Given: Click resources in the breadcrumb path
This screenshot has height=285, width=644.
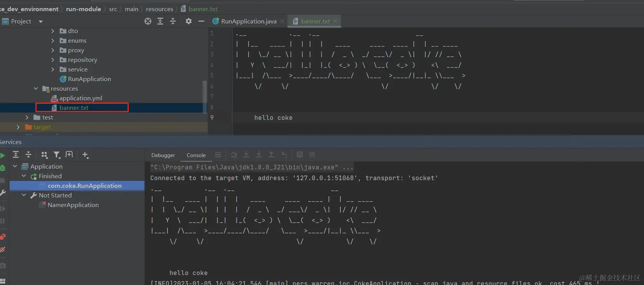Looking at the screenshot, I should 159,9.
